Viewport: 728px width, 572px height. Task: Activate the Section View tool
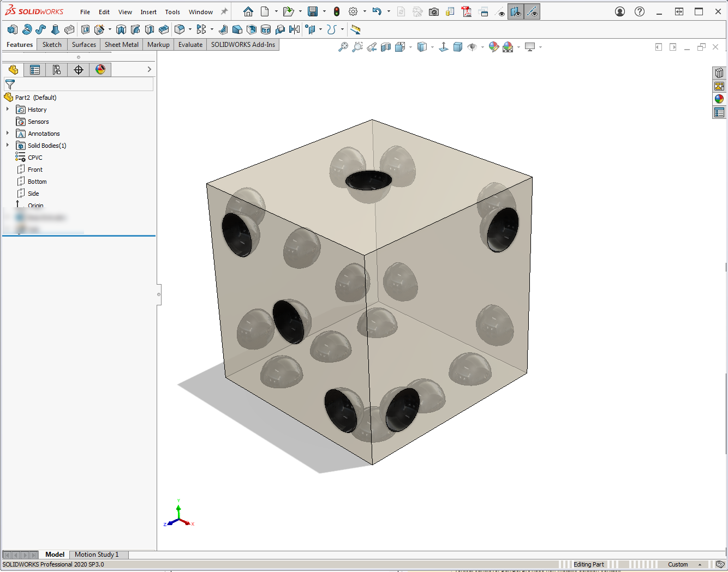click(386, 47)
